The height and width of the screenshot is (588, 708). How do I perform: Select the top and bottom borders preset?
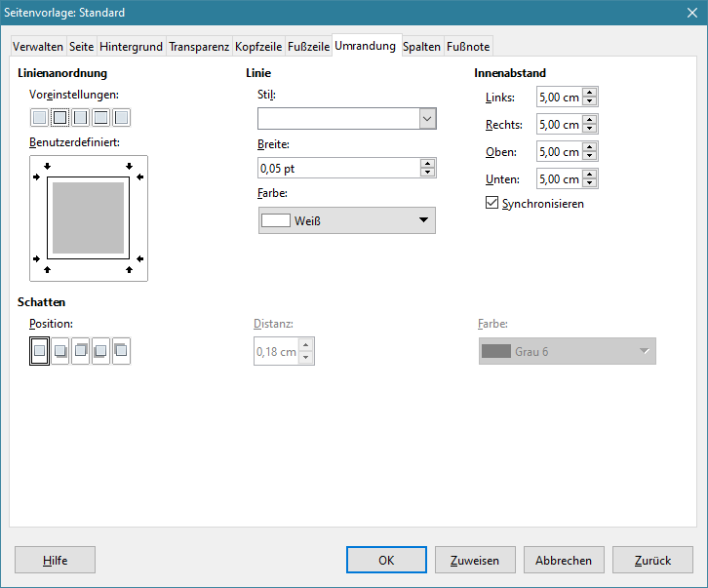(100, 117)
